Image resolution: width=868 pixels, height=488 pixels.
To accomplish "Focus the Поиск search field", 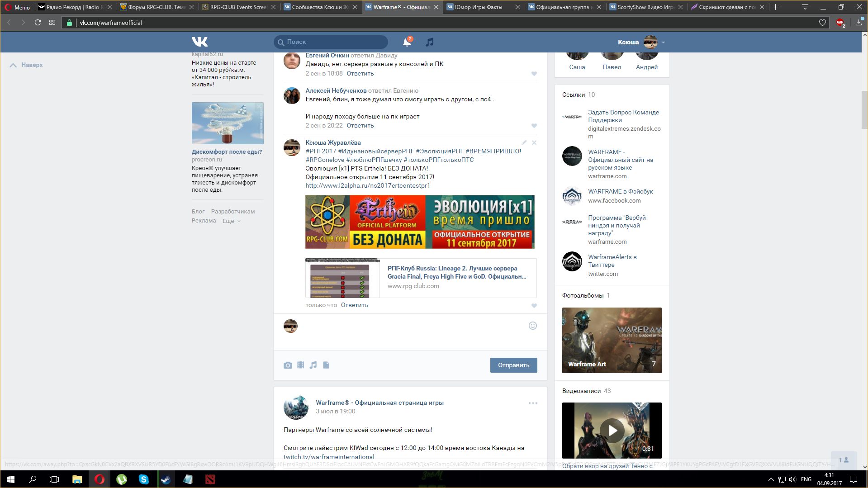I will point(331,42).
